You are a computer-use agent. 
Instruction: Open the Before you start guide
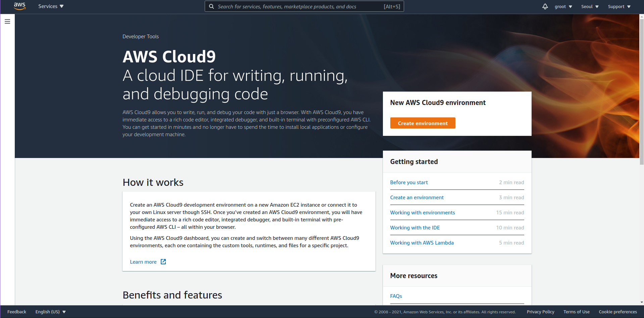409,182
